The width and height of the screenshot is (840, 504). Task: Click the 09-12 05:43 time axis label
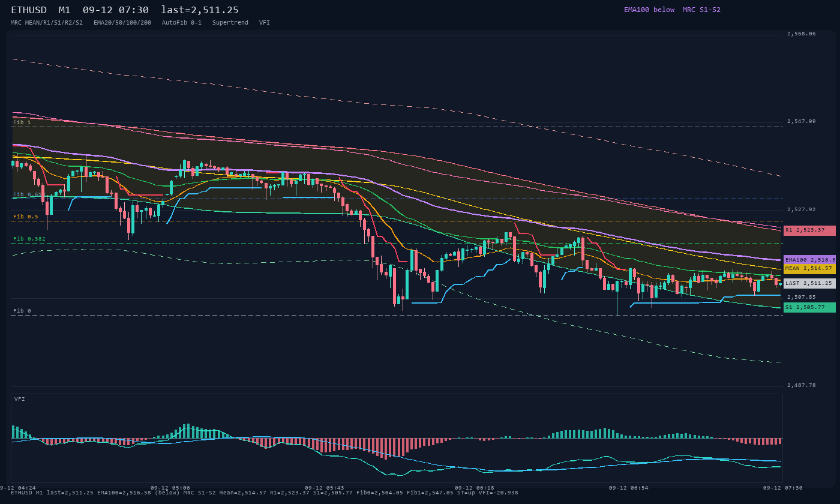coord(325,488)
